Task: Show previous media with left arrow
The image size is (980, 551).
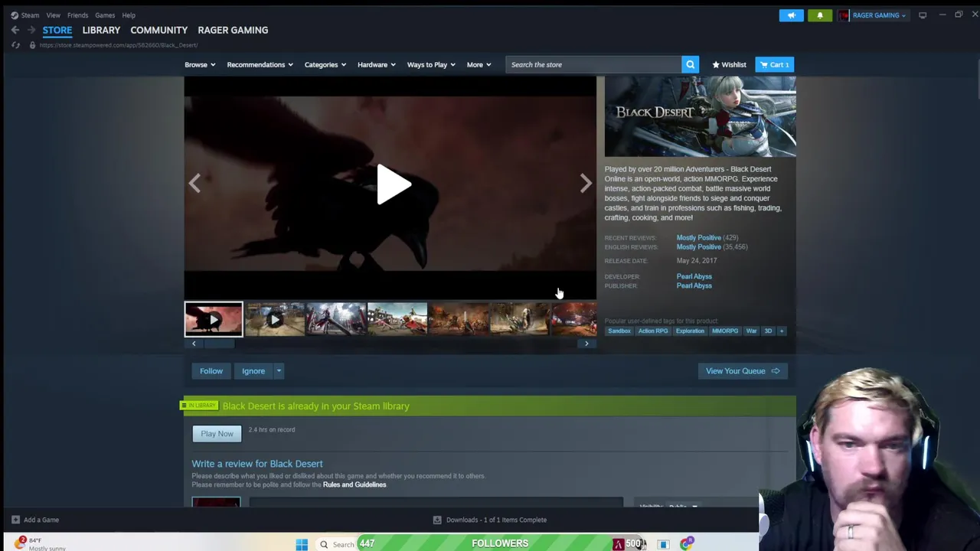Action: (x=194, y=183)
